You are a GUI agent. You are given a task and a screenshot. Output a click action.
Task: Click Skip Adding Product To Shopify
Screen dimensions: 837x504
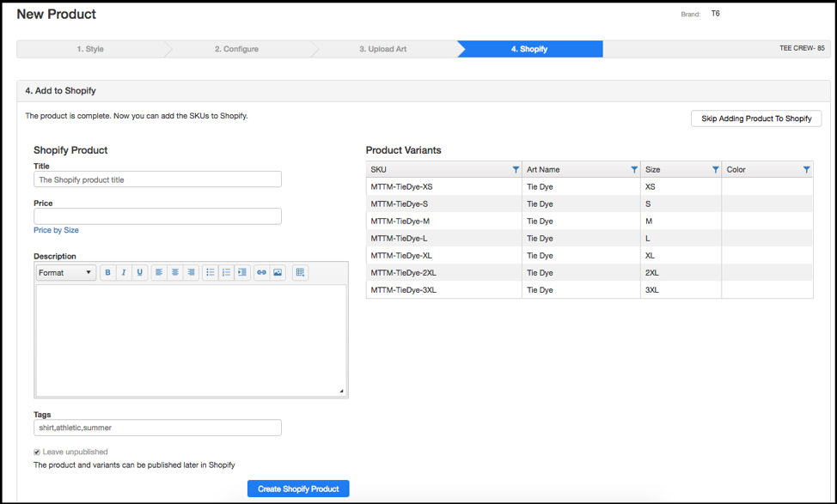(756, 118)
